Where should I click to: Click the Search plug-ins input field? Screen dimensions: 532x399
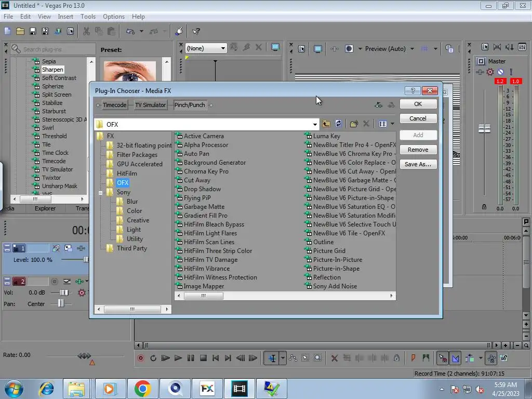pos(54,49)
